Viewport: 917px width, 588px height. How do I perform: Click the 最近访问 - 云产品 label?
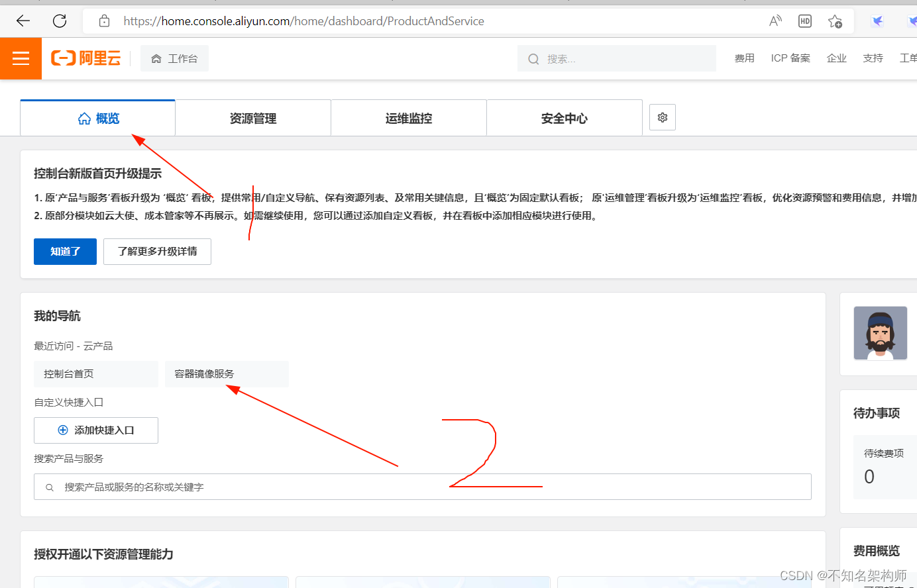74,346
